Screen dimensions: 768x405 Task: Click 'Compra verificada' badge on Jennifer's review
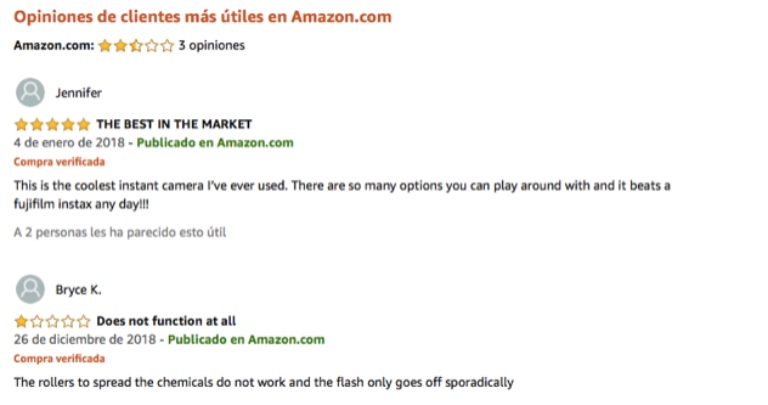(x=59, y=161)
